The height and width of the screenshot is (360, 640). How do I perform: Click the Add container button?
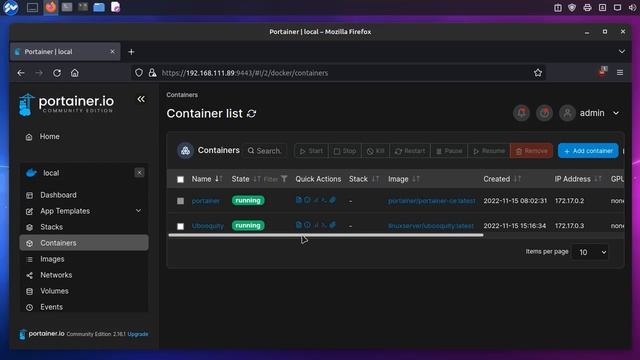588,151
